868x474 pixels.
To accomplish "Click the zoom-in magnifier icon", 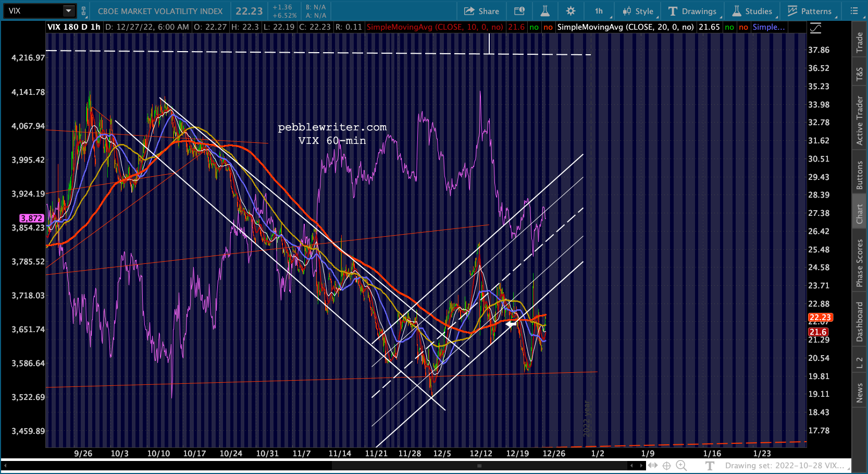I will (x=681, y=466).
